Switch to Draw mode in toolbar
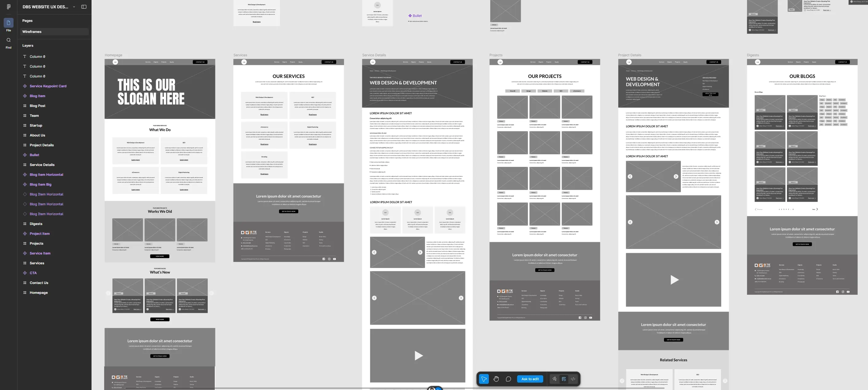 (554, 379)
